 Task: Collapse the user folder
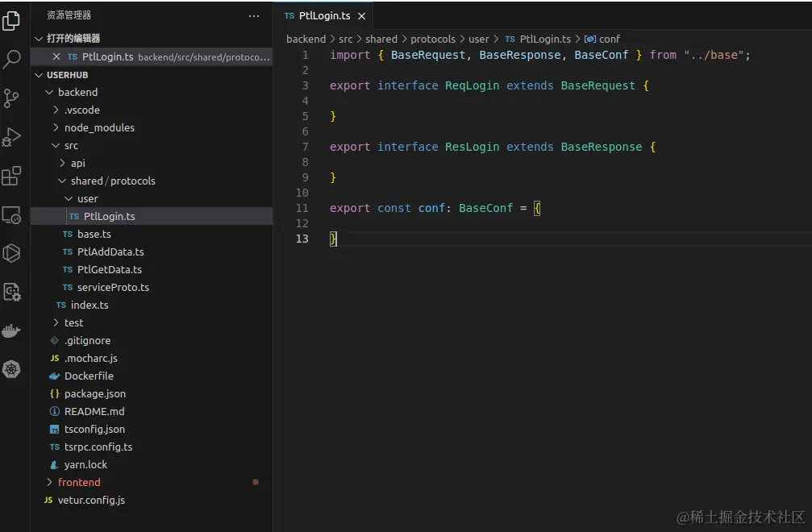69,199
